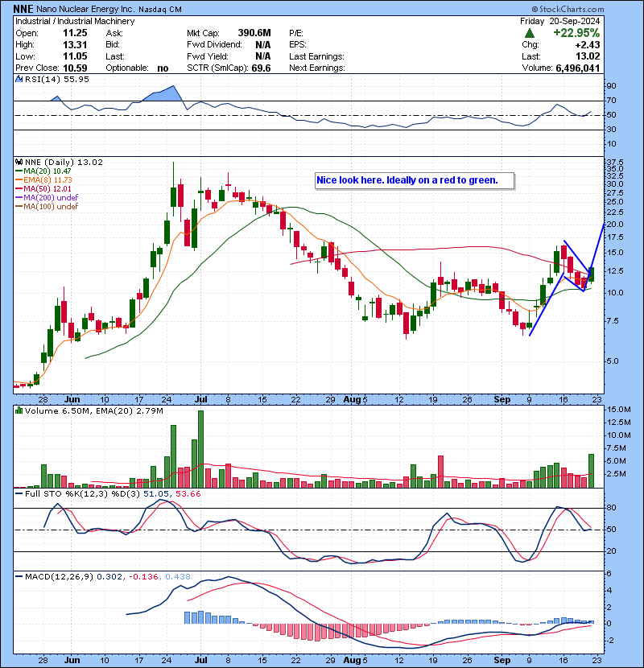Click the Aug label on the price chart date axis
The height and width of the screenshot is (668, 644).
point(352,400)
